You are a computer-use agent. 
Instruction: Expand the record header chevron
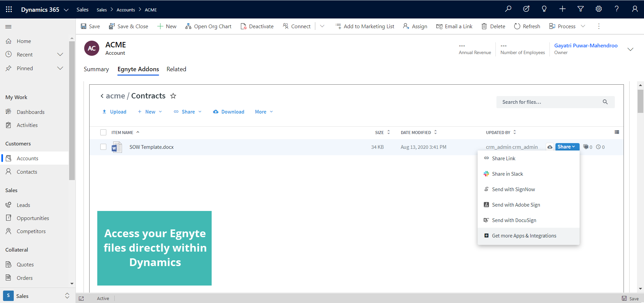point(630,49)
